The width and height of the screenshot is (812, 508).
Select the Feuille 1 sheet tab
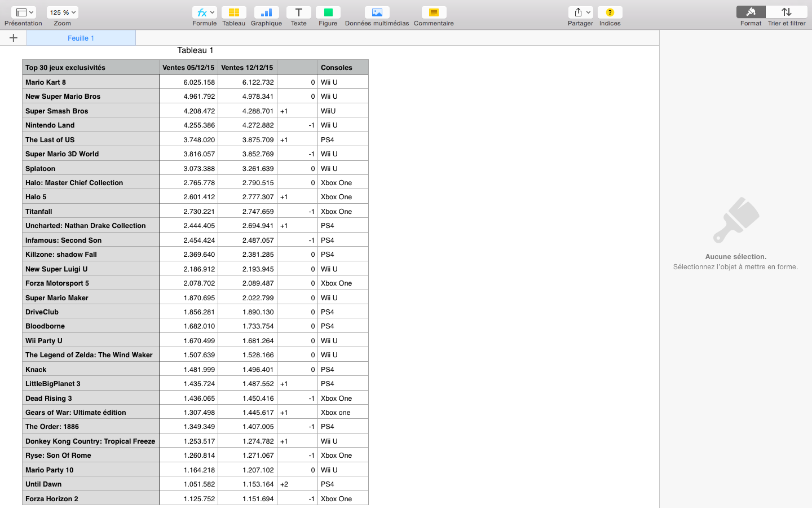point(81,38)
